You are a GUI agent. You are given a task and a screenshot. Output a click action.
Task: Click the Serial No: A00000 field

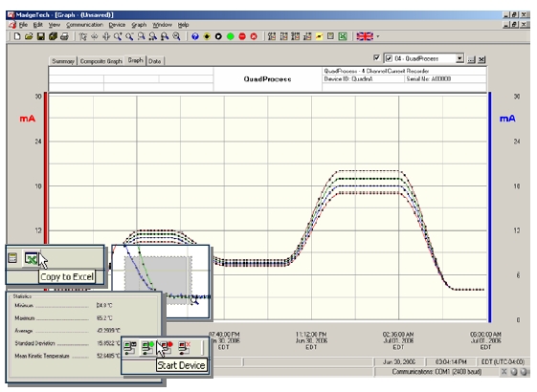point(445,79)
